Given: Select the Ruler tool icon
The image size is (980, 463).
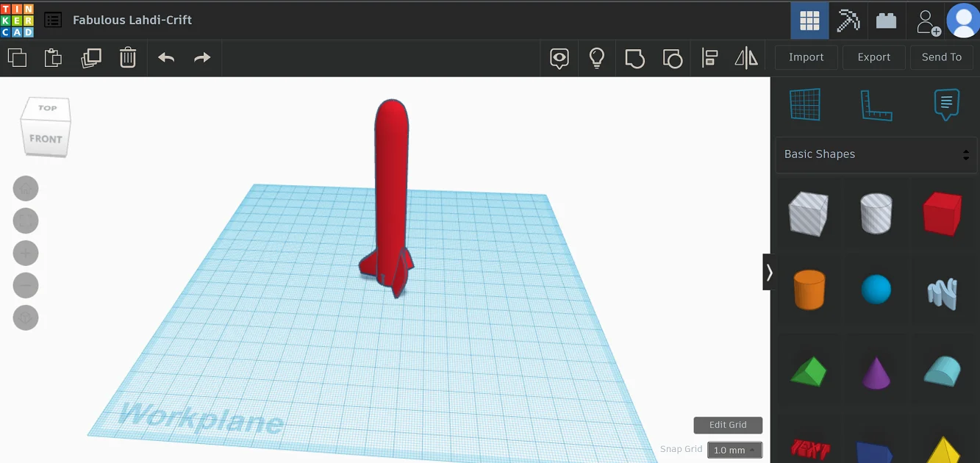Looking at the screenshot, I should tap(876, 105).
